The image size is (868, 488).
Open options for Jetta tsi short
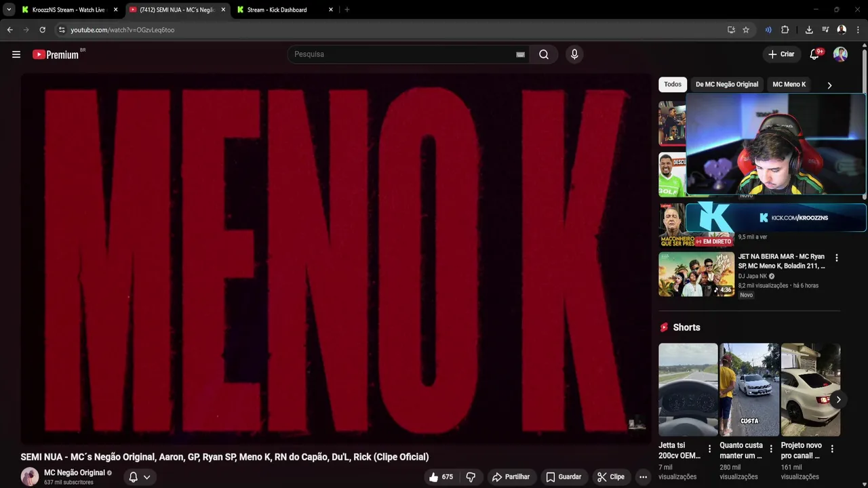[709, 449]
